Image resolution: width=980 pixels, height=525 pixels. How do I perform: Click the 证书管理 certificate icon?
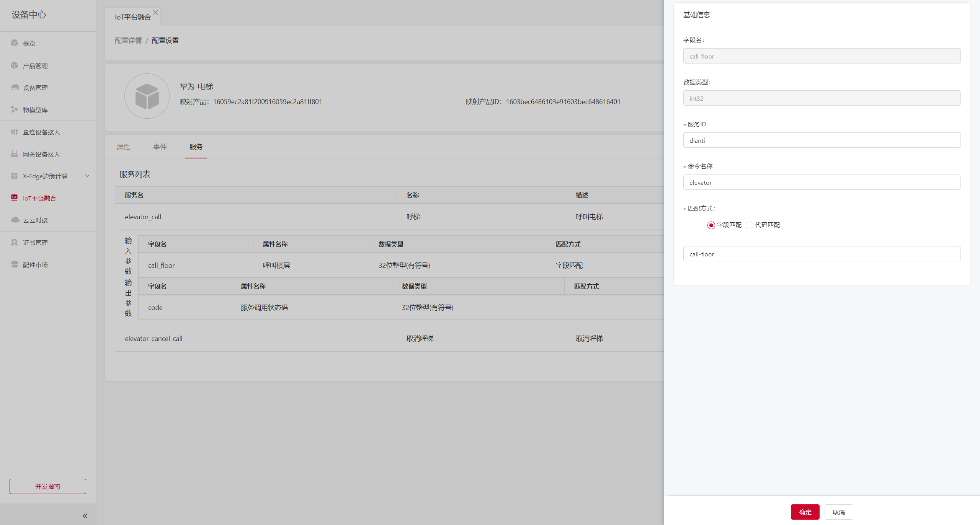[x=15, y=242]
